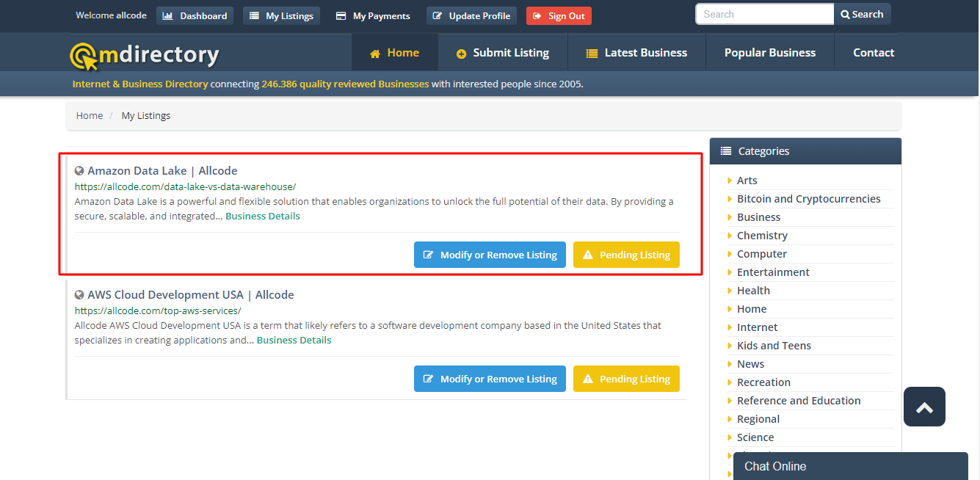Click the Search submit button
The width and height of the screenshot is (980, 480).
tap(862, 14)
